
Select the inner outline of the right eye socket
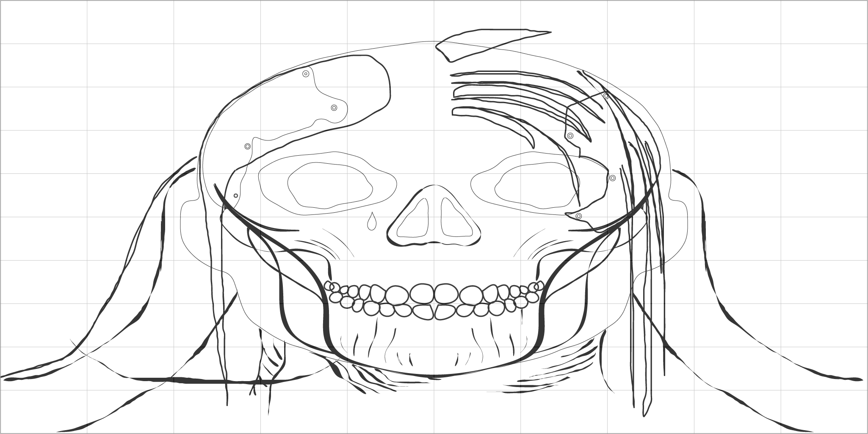[537, 185]
